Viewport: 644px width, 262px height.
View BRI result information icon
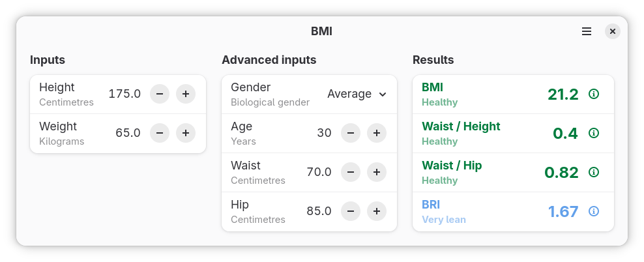[593, 211]
